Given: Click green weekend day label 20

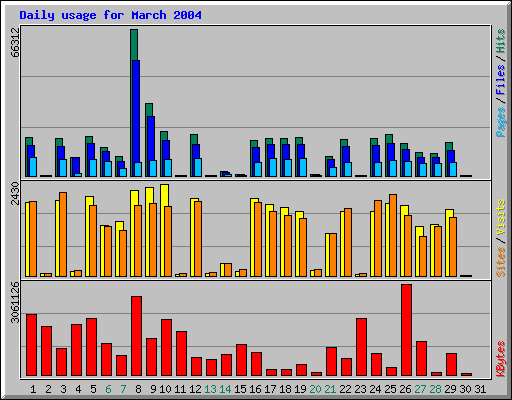Looking at the screenshot, I should click(x=315, y=389).
